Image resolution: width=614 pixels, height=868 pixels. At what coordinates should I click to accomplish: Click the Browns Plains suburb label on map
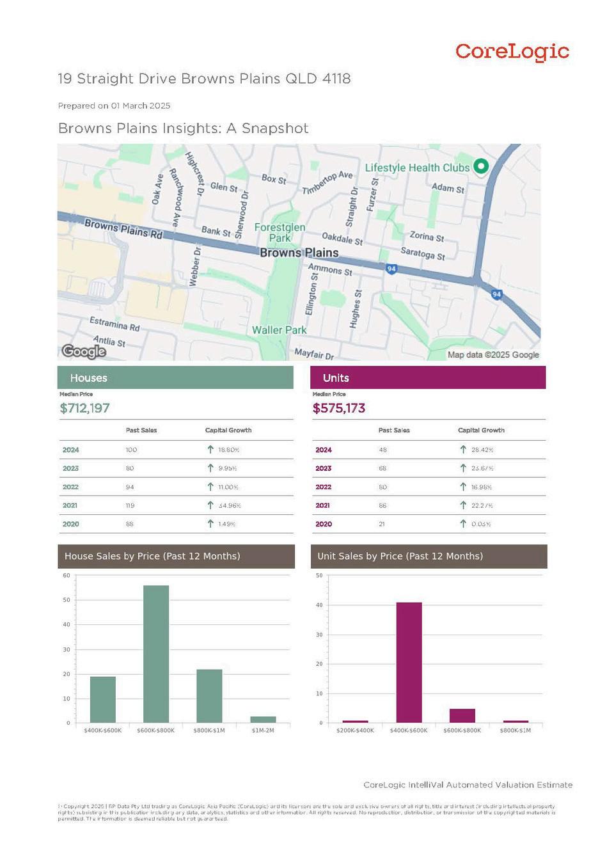point(299,253)
